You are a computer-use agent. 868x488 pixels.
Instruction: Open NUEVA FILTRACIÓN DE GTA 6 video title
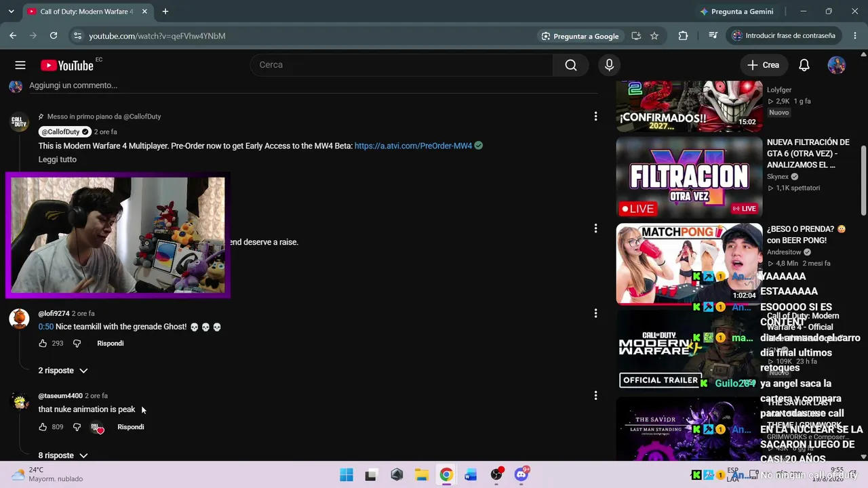coord(808,154)
